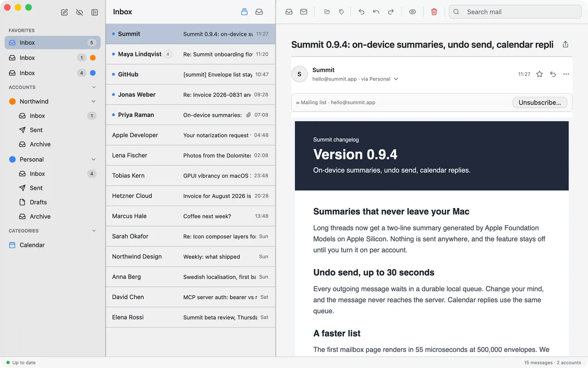Collapse the Northwind account chevron
The image size is (588, 368).
click(93, 102)
